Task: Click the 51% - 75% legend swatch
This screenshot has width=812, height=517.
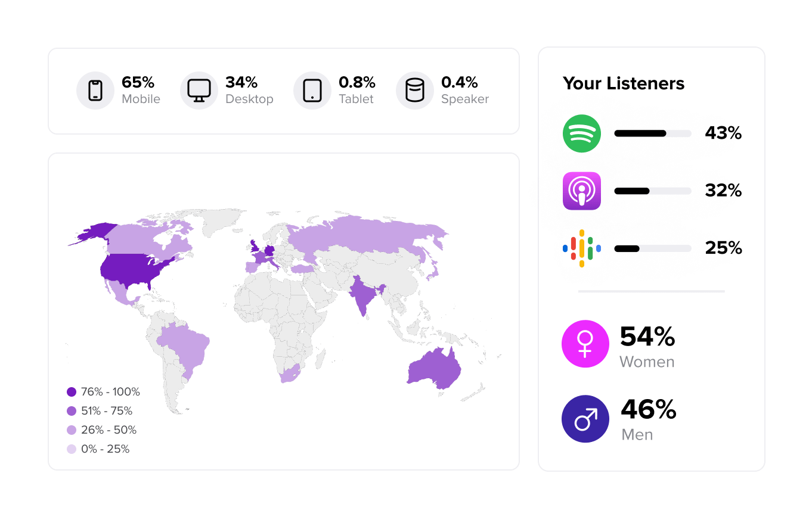Action: [72, 411]
